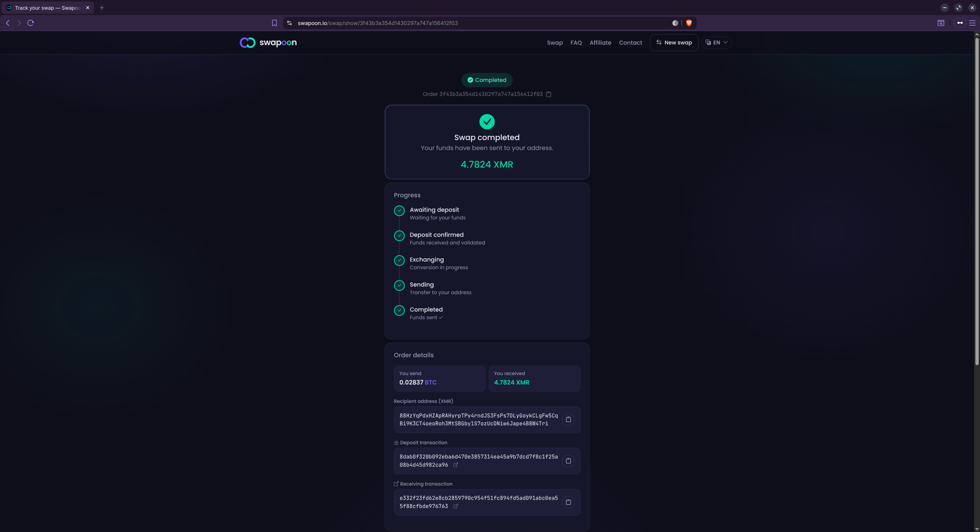Click the deposit transaction hash text
This screenshot has height=532, width=980.
coord(479,461)
